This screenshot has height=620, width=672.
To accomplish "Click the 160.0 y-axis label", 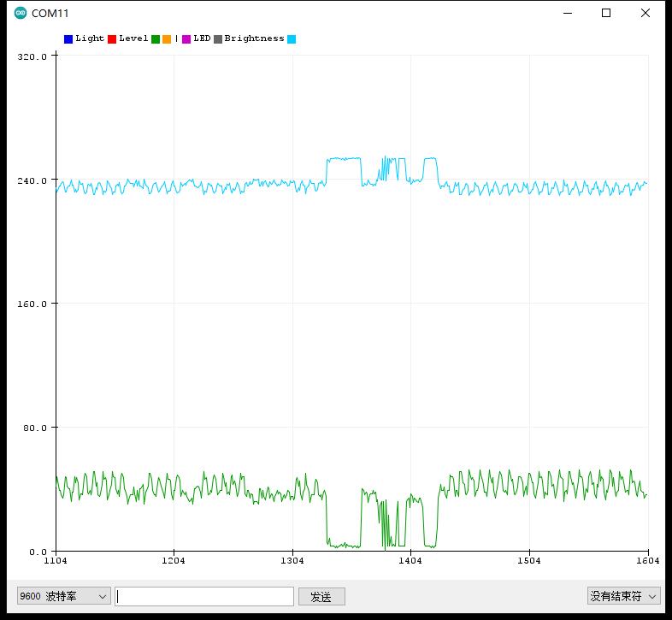I will [x=32, y=304].
